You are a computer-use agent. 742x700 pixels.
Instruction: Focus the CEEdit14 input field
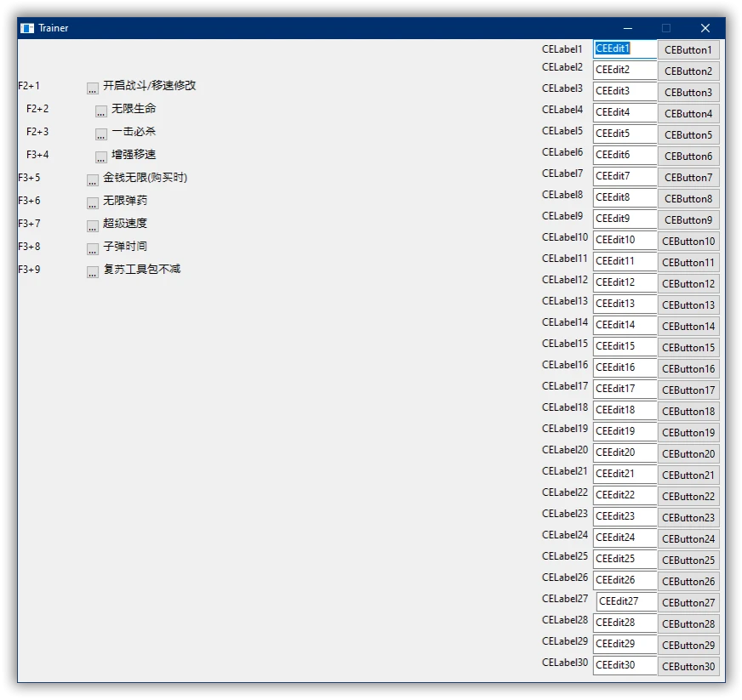click(x=625, y=326)
